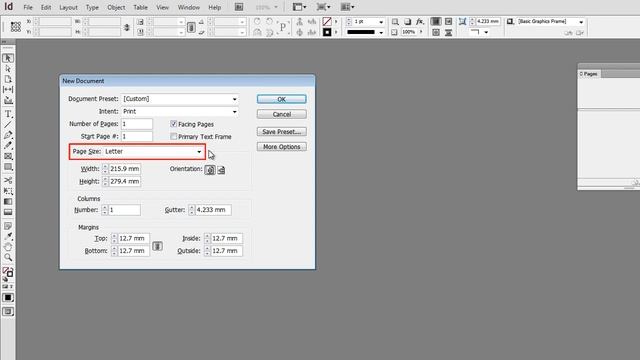Select the Direct Selection tool
This screenshot has height=360, width=640.
click(8, 69)
